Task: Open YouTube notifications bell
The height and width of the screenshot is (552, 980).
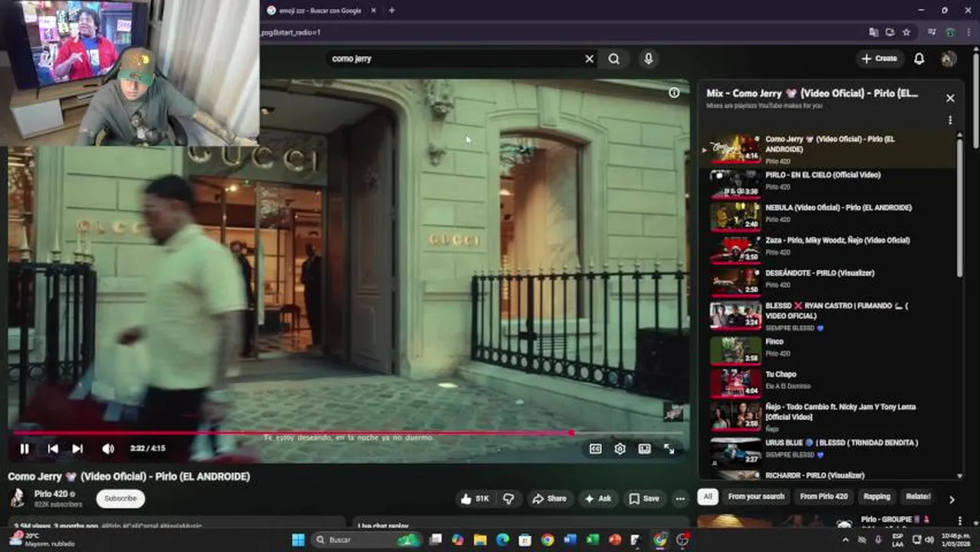Action: (x=919, y=59)
